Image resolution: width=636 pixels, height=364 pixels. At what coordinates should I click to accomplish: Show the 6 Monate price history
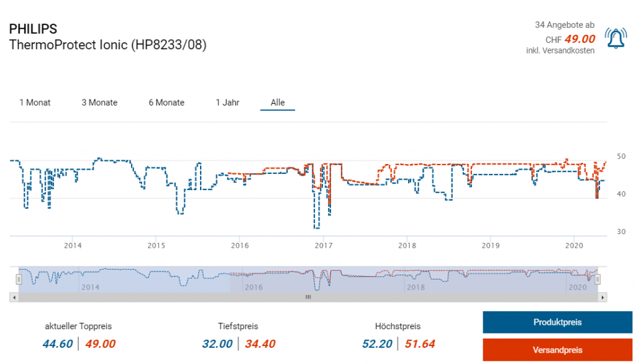(166, 102)
